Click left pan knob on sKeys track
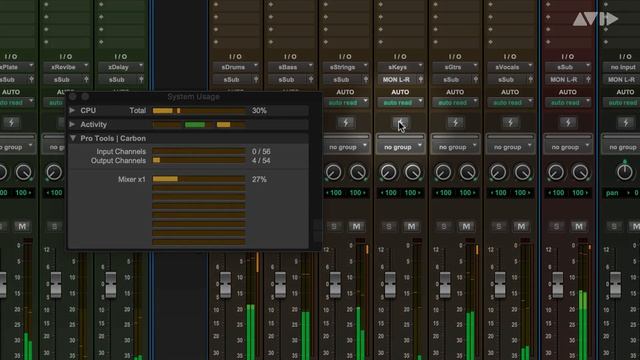 point(388,173)
